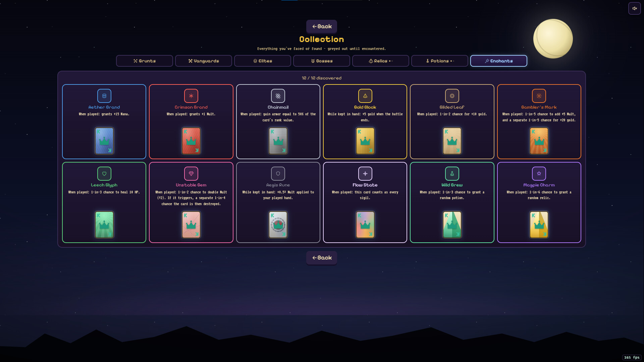This screenshot has height=362, width=644.
Task: Select the Aether Brand blue card thumbnail
Action: point(104,141)
